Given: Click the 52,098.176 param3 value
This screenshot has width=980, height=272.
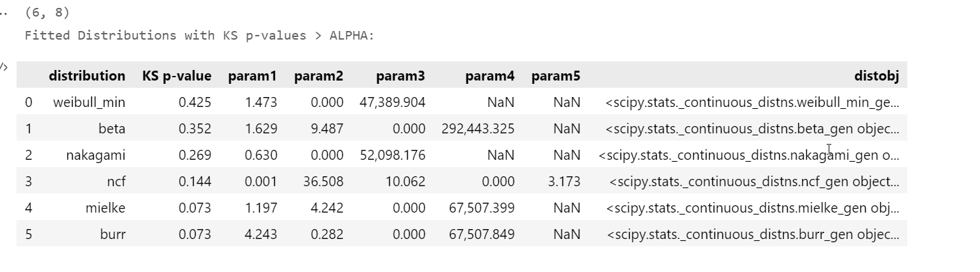Looking at the screenshot, I should click(393, 155).
